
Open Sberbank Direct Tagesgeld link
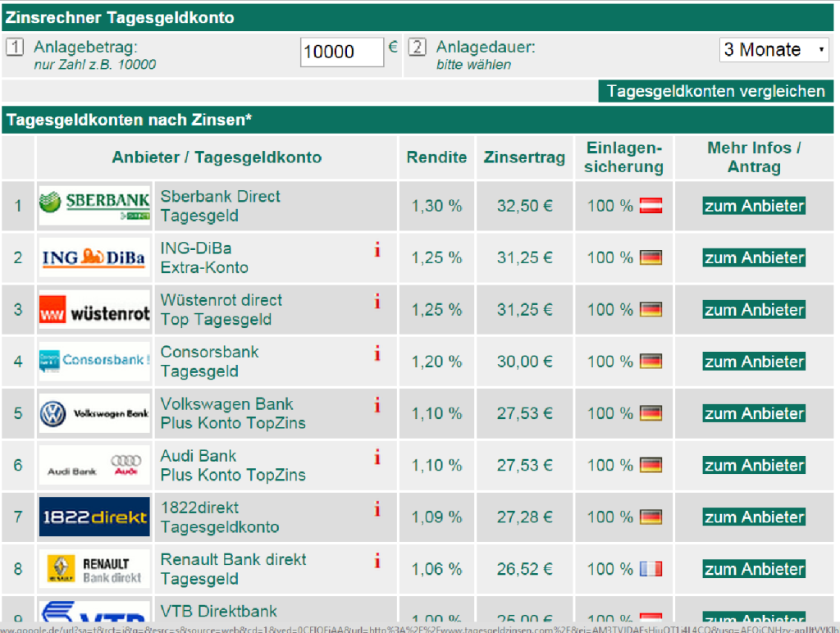click(220, 206)
